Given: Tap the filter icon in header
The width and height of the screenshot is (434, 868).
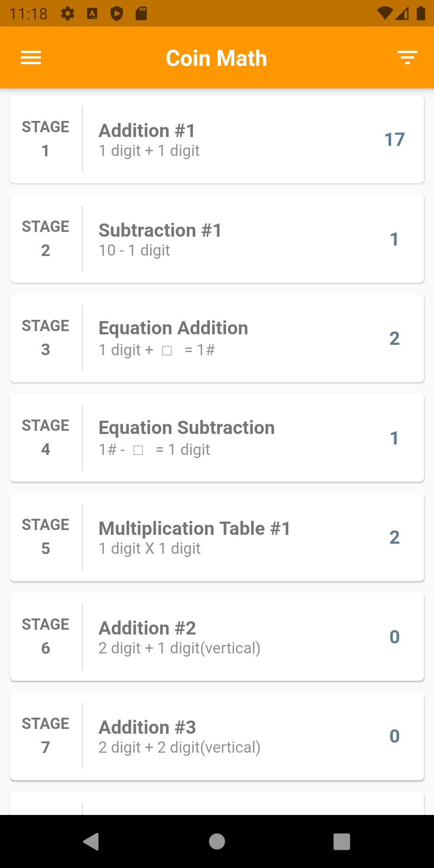Looking at the screenshot, I should (x=407, y=58).
